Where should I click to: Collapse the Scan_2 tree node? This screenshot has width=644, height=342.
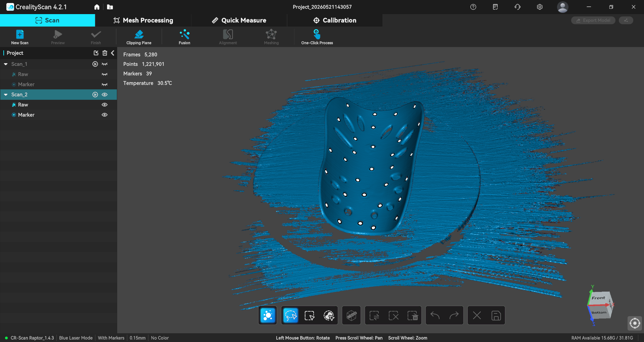coord(6,94)
